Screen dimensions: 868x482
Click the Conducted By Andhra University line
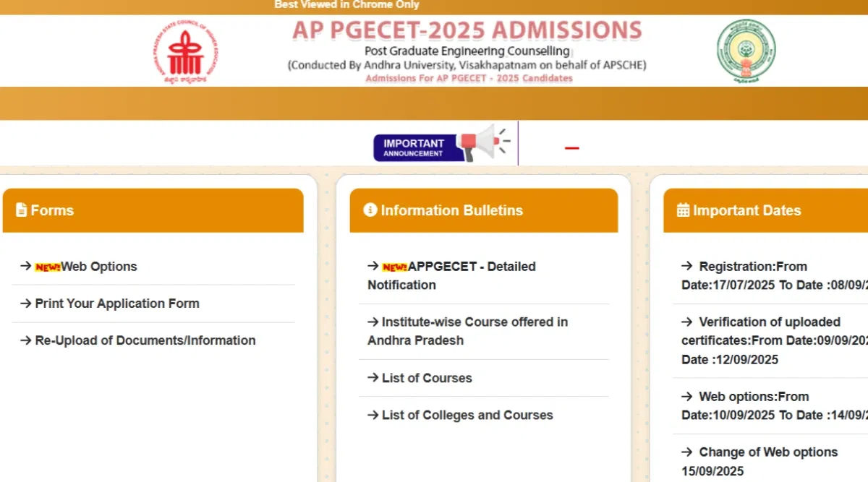[467, 64]
